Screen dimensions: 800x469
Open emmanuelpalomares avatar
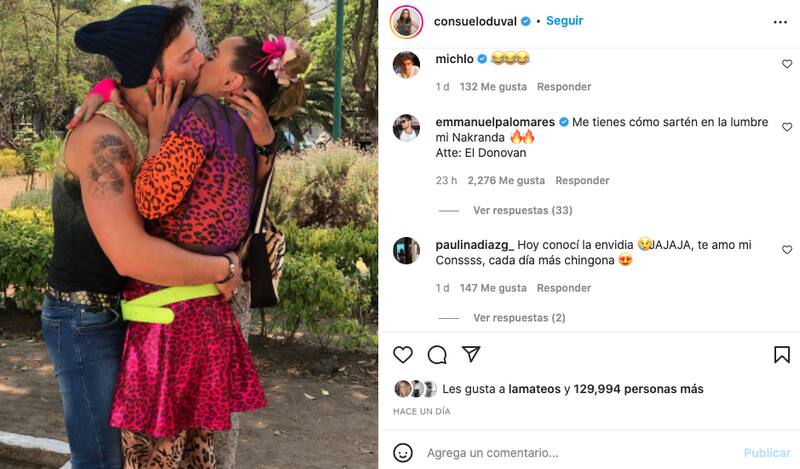pyautogui.click(x=407, y=128)
